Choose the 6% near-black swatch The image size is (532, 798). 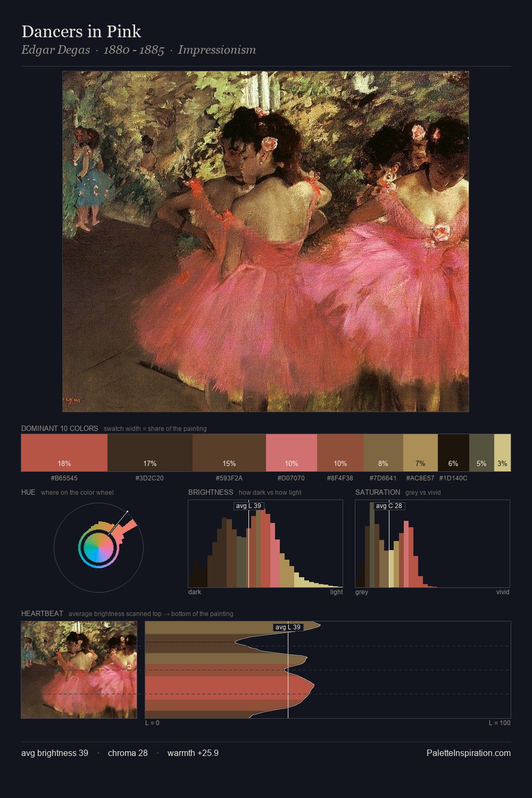453,453
